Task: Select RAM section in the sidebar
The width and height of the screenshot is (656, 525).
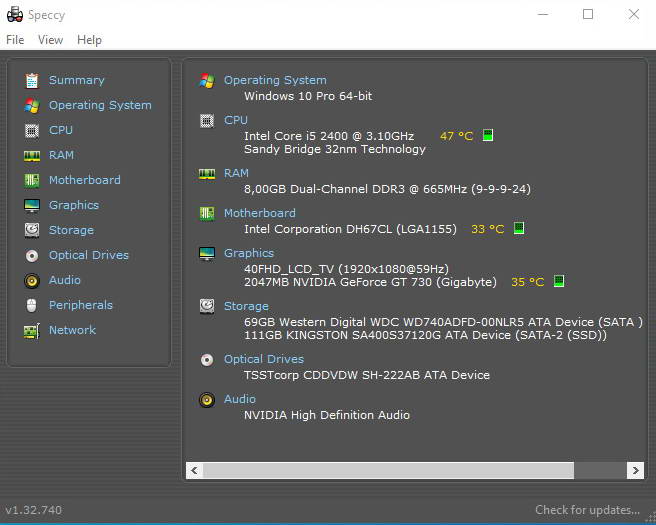Action: (x=62, y=155)
